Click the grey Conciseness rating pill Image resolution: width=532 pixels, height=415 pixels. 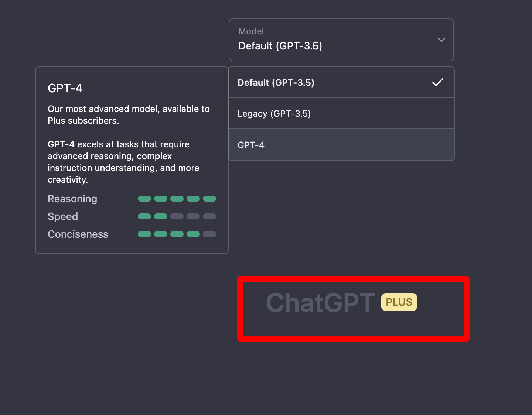pos(209,234)
